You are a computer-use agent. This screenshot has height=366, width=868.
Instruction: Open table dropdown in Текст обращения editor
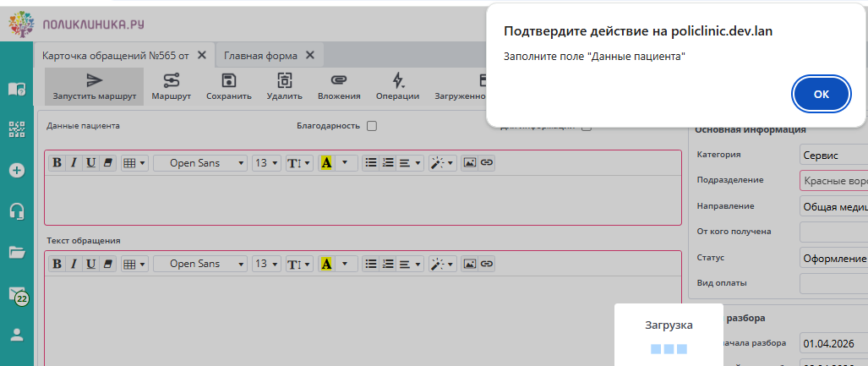click(x=134, y=264)
